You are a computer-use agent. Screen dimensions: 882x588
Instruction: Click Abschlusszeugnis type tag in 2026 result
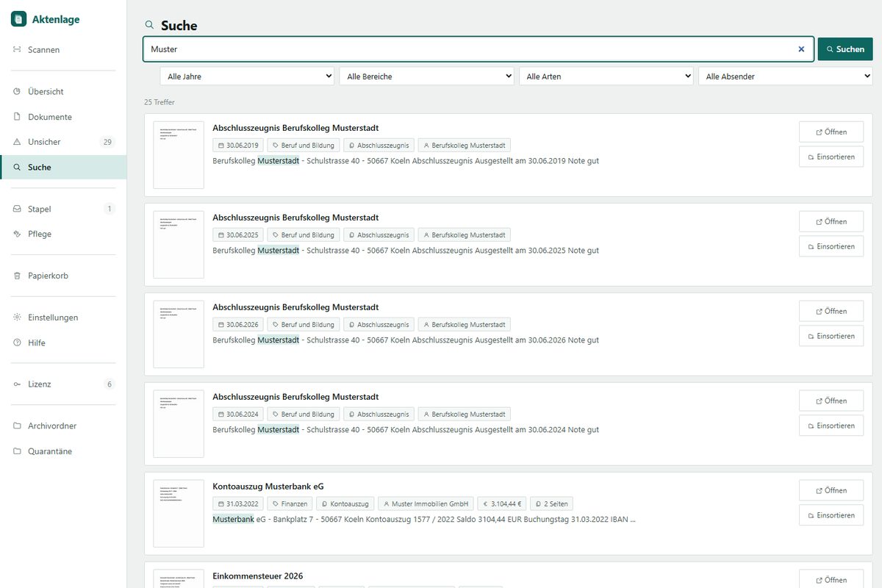pyautogui.click(x=379, y=325)
